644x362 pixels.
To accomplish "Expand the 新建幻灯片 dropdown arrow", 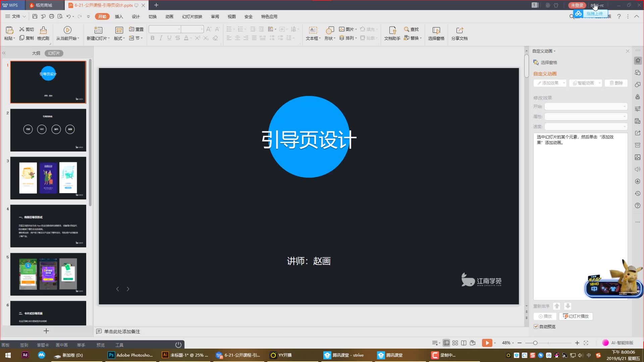I will (109, 39).
